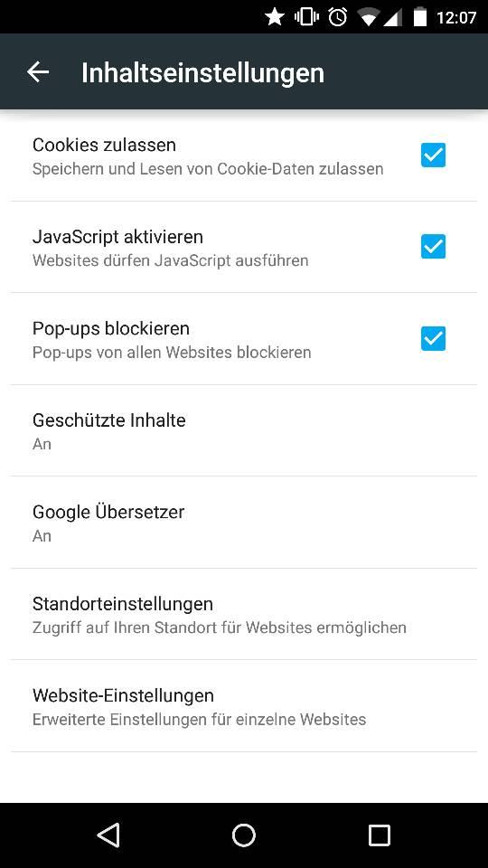Tap the 12:07 clock in the status bar

point(456,18)
